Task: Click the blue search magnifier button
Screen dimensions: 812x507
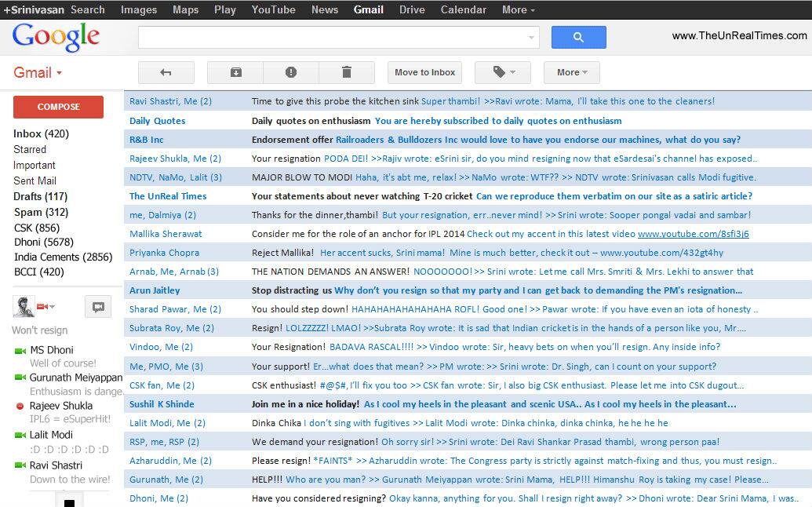Action: point(578,38)
